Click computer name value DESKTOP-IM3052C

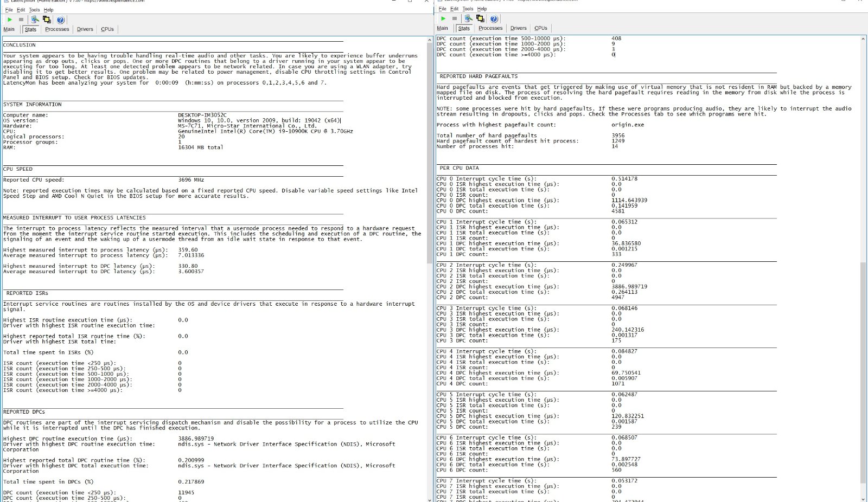tap(202, 115)
